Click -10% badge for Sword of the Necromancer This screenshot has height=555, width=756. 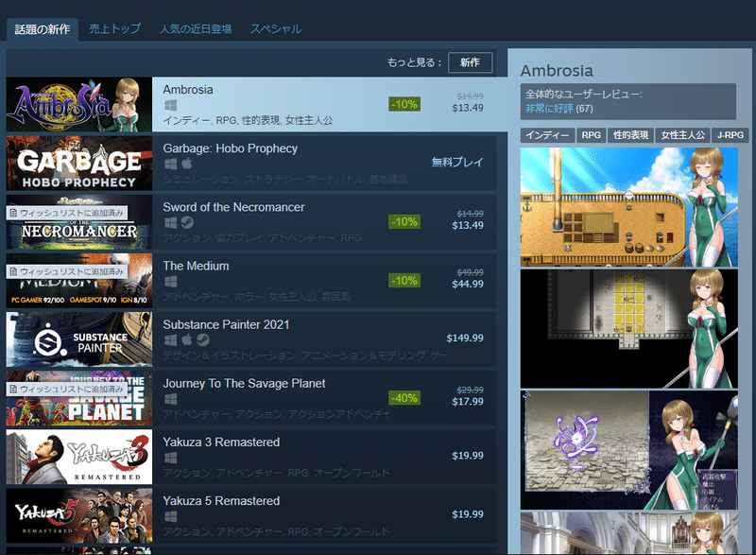(x=404, y=222)
